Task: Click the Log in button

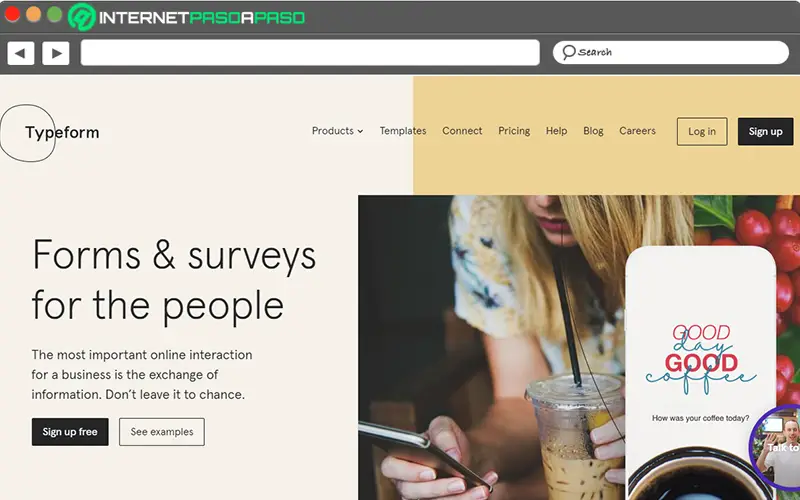Action: [702, 132]
